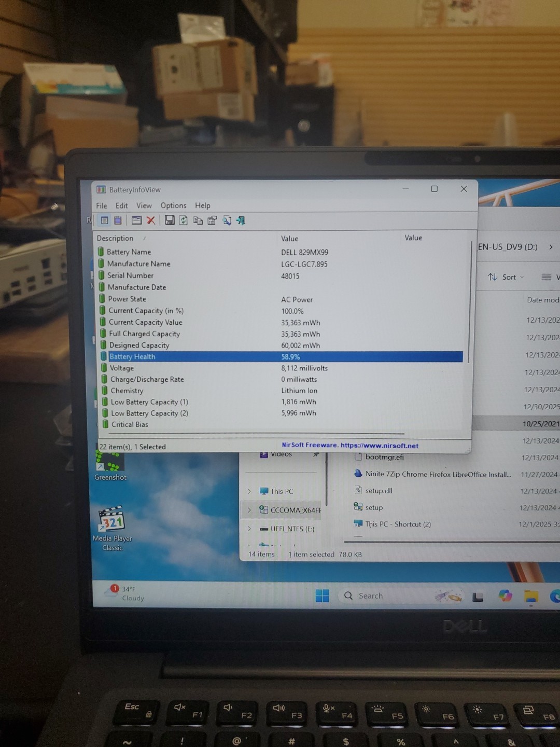Viewport: 560px width, 747px height.
Task: Click the EN-US_DV9 (D:) breadcrumb in Explorer
Action: tap(508, 247)
